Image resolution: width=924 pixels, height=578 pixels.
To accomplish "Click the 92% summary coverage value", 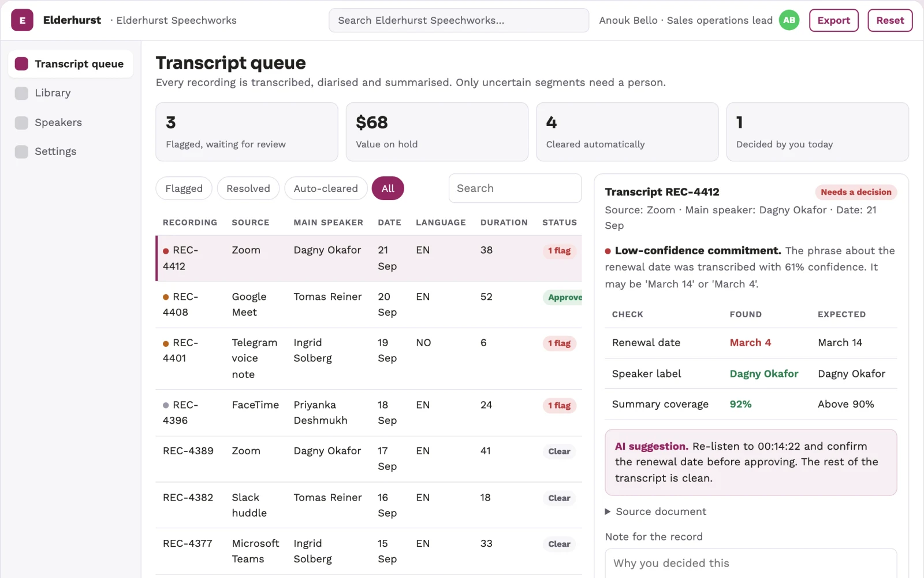I will coord(740,405).
